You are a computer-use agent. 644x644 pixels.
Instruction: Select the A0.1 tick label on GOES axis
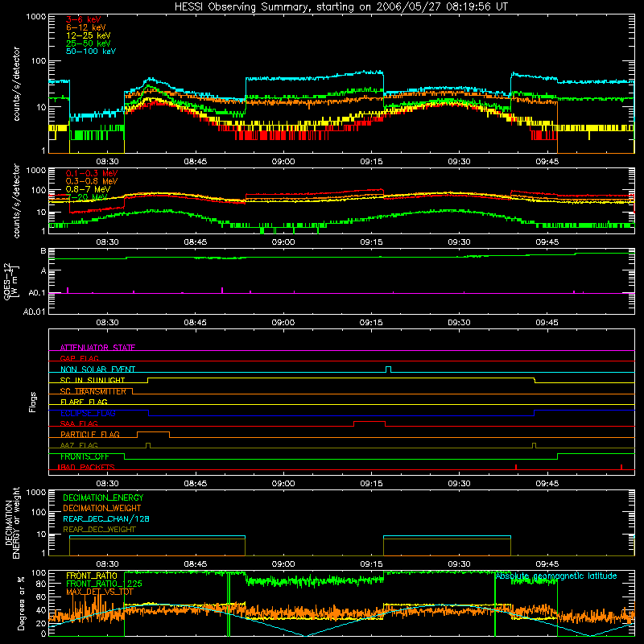(36, 293)
